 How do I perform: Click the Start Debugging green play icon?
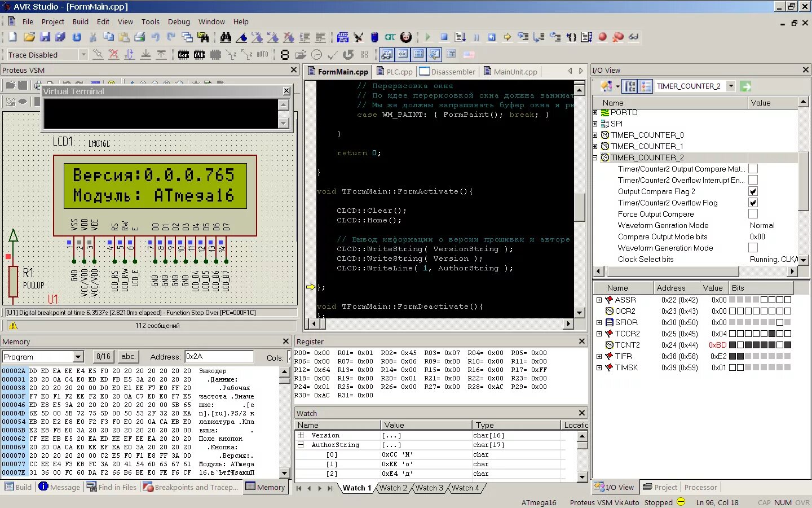point(427,37)
